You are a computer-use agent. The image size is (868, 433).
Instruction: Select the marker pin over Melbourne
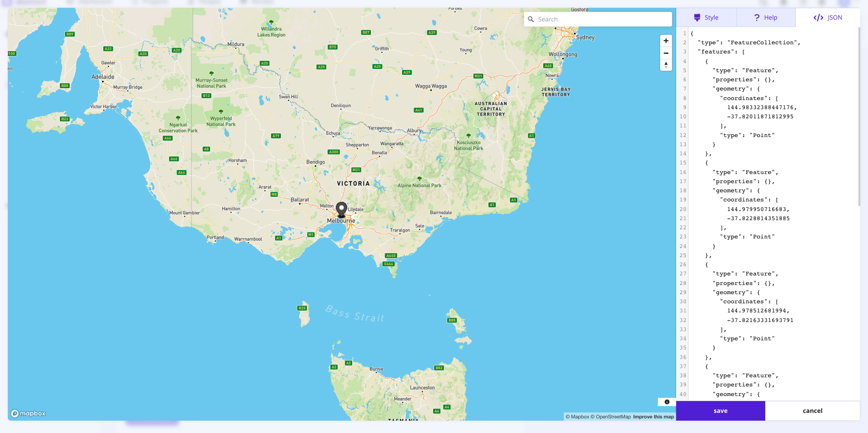click(x=341, y=209)
